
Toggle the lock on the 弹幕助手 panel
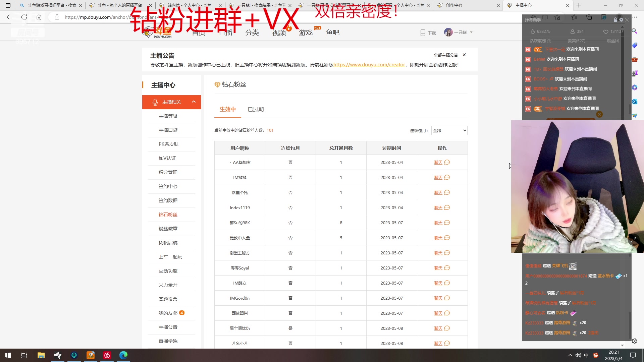[615, 20]
